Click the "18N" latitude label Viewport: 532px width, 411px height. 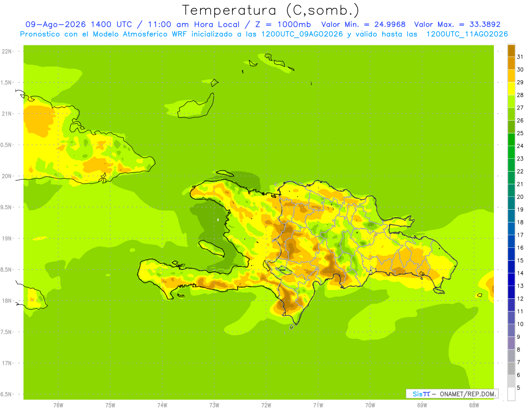tap(6, 301)
